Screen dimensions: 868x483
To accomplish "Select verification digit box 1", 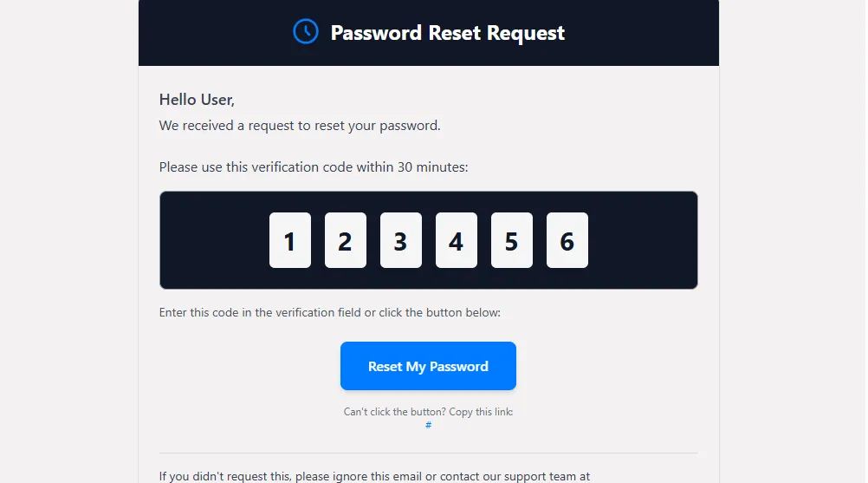I will [x=290, y=240].
